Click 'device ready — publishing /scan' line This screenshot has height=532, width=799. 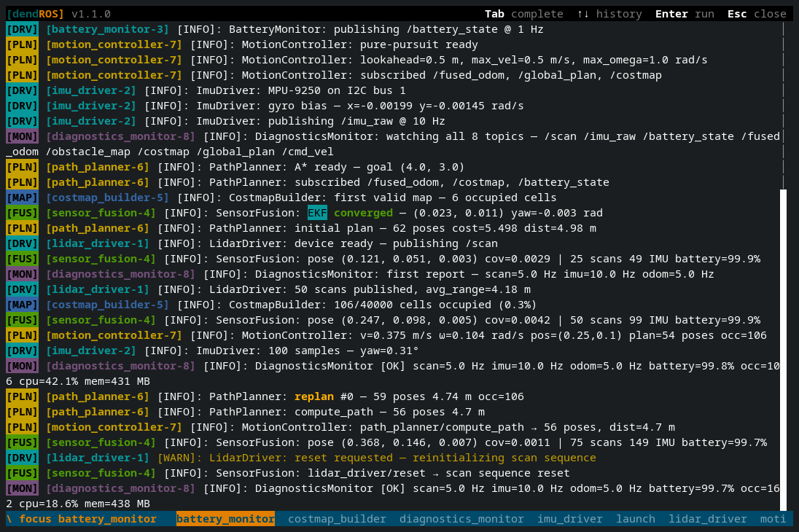click(252, 243)
